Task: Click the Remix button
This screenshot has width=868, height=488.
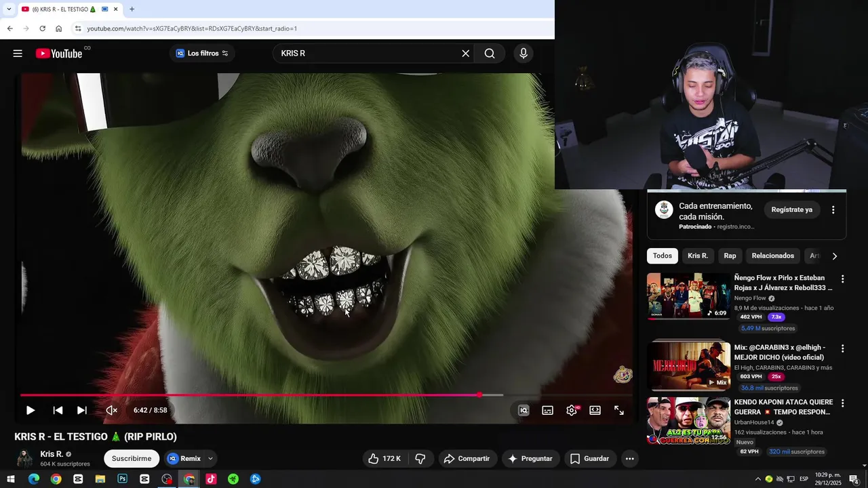Action: (x=184, y=459)
